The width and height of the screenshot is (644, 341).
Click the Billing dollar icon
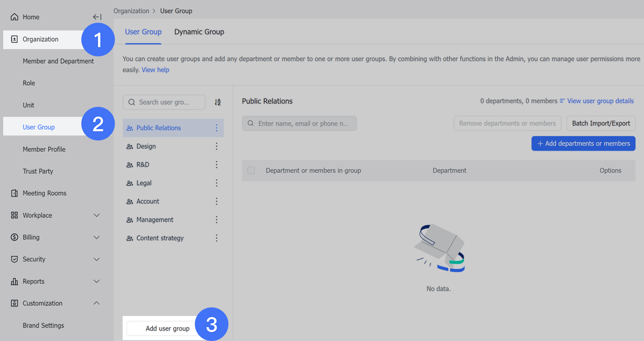(x=14, y=237)
